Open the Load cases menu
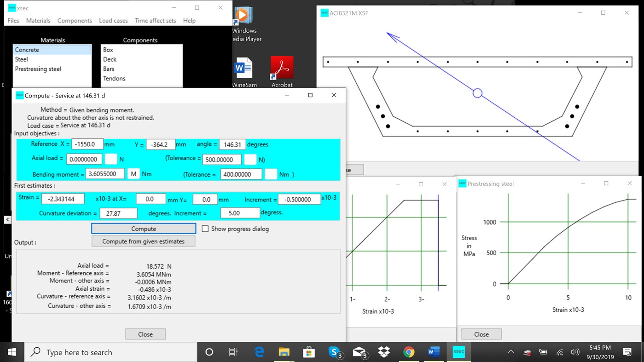Screen dimensions: 644x362 [113, 20]
